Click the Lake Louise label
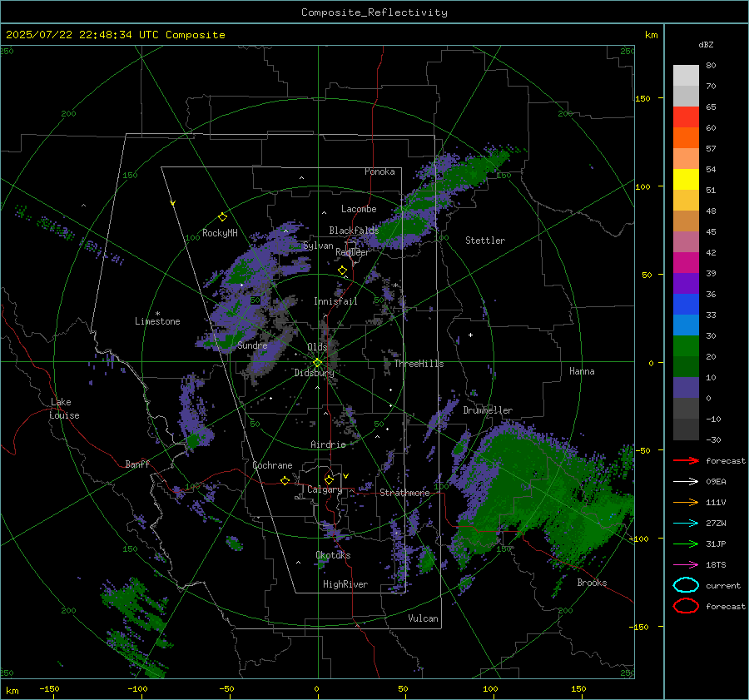The height and width of the screenshot is (700, 749). tap(64, 409)
